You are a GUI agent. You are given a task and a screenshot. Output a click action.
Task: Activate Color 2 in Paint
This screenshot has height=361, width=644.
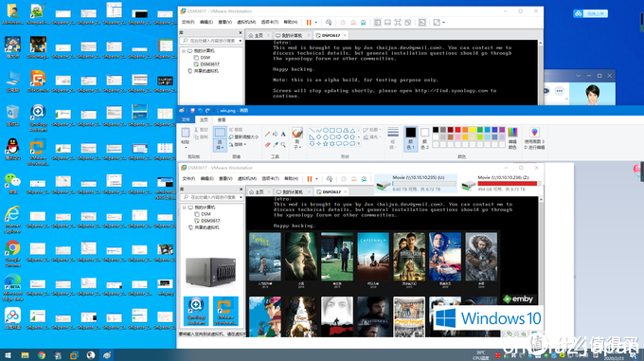(x=424, y=138)
